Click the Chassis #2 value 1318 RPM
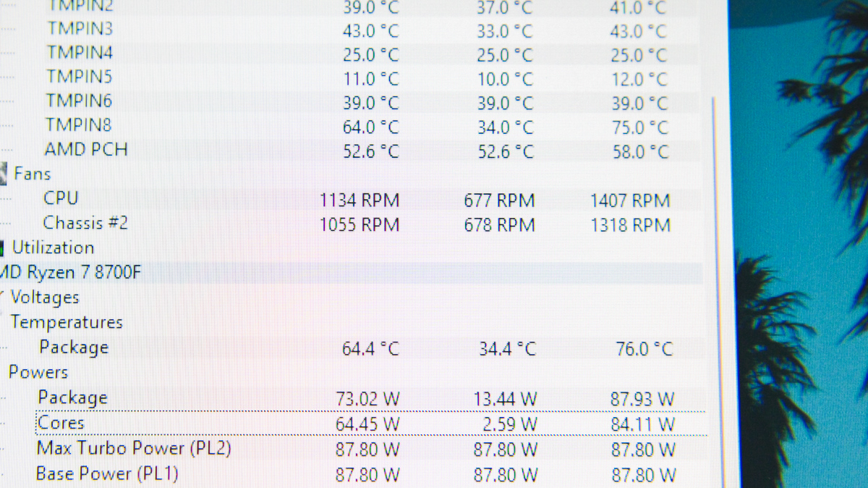 pos(630,225)
